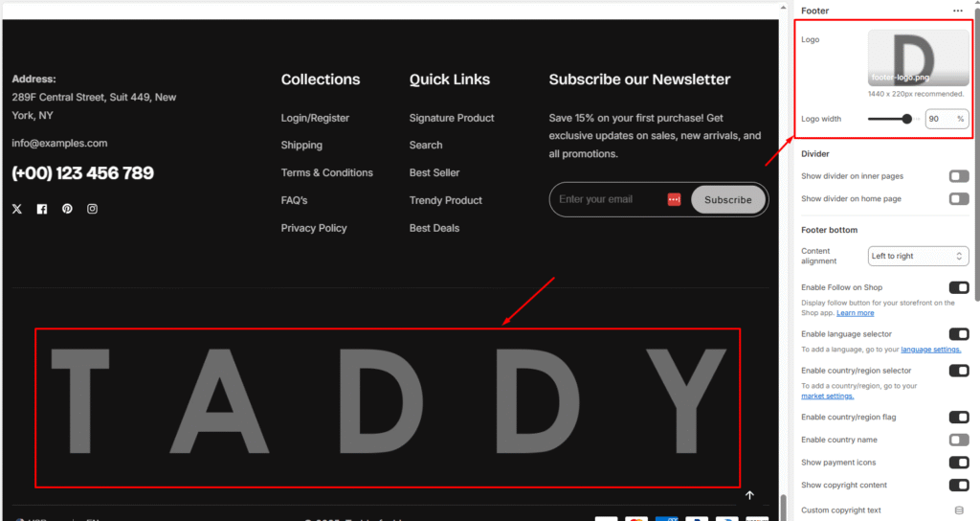Open Content alignment dropdown

pos(919,257)
